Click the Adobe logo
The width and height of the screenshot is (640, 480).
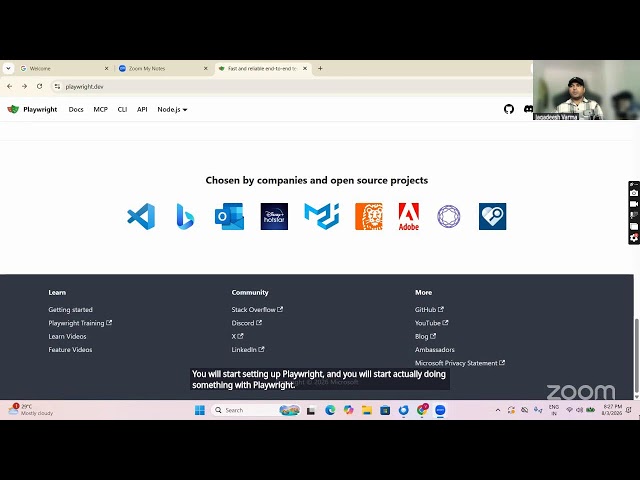click(x=409, y=216)
